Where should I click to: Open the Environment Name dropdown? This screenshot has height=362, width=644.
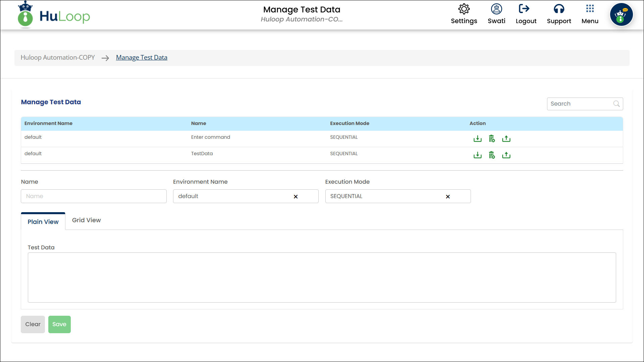246,196
